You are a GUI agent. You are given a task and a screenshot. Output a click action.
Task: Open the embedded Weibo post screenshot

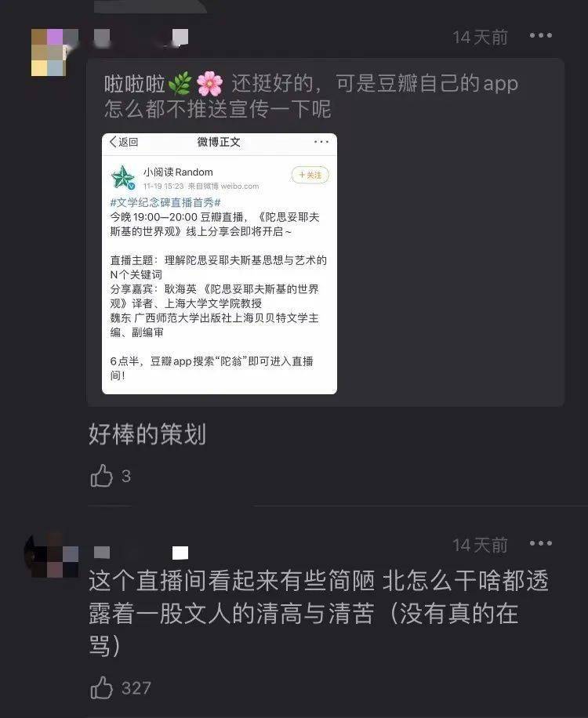click(220, 263)
